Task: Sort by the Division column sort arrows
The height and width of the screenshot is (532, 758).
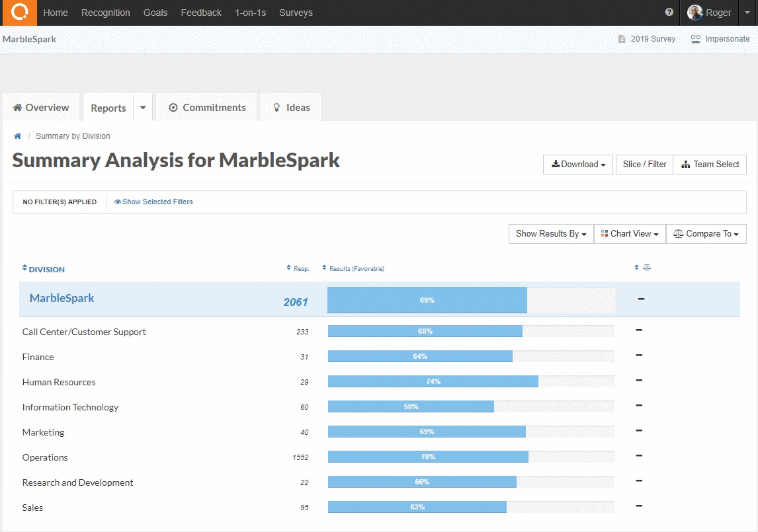Action: (x=24, y=268)
